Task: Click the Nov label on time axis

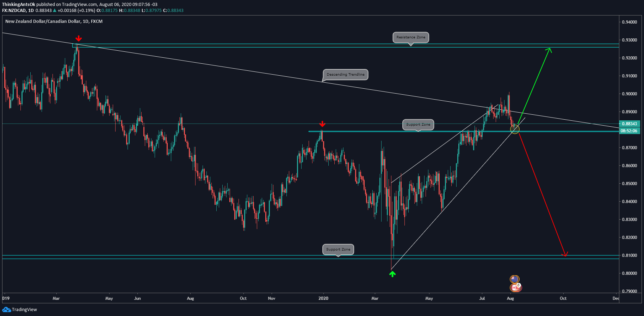Action: (272, 298)
